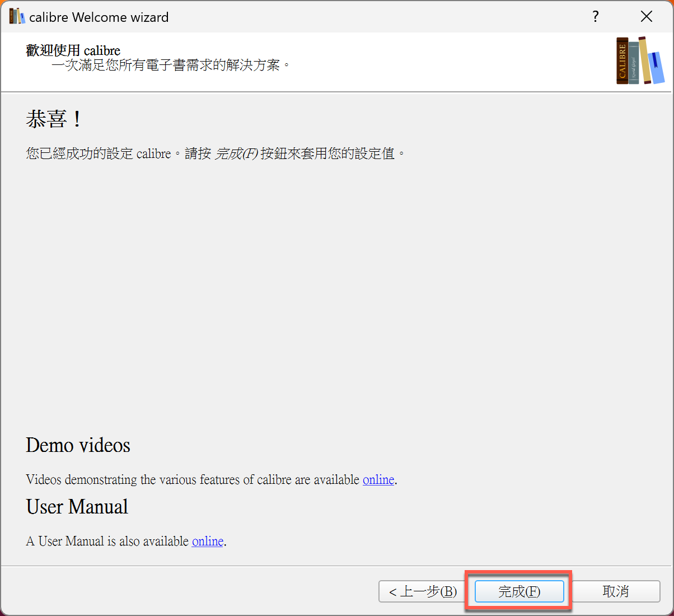Click the 完成(F) finish button

pyautogui.click(x=519, y=591)
